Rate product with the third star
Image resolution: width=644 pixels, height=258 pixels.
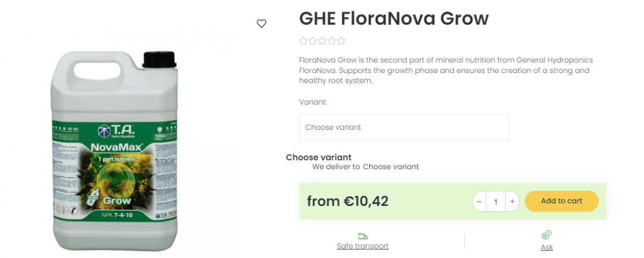pyautogui.click(x=322, y=41)
